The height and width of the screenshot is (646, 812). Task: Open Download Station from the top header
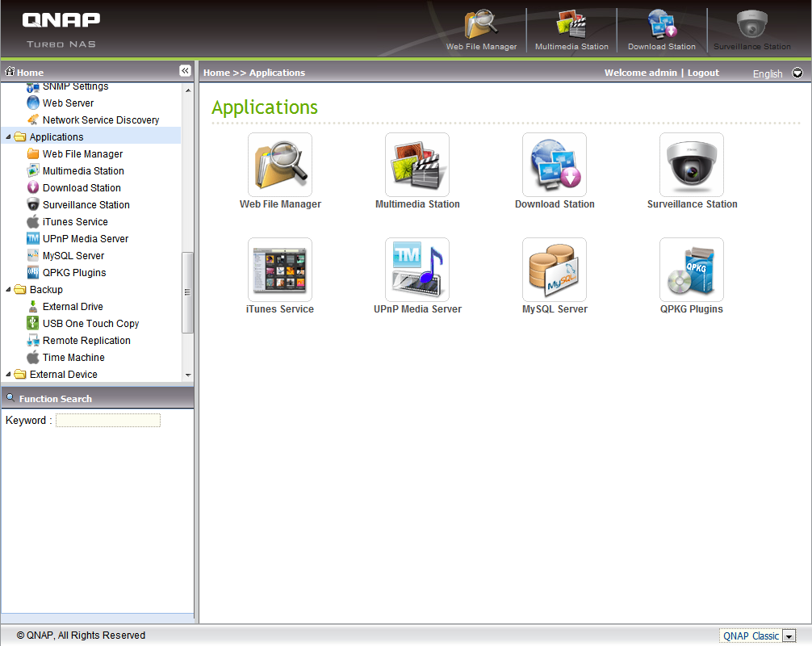coord(661,30)
